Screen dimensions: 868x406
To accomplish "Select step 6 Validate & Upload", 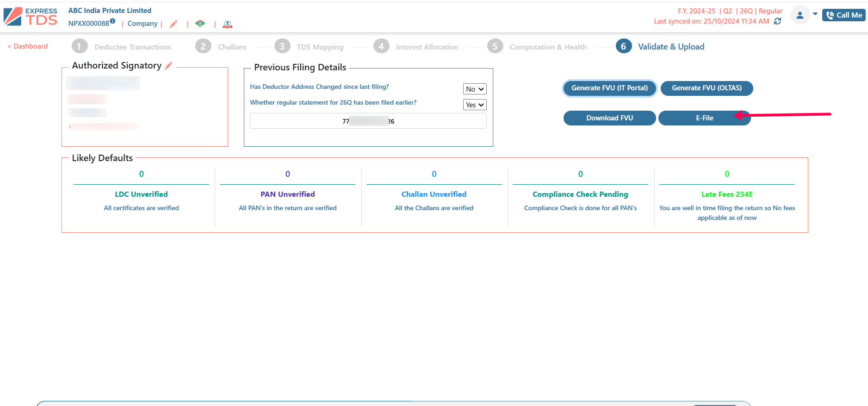I will [660, 47].
